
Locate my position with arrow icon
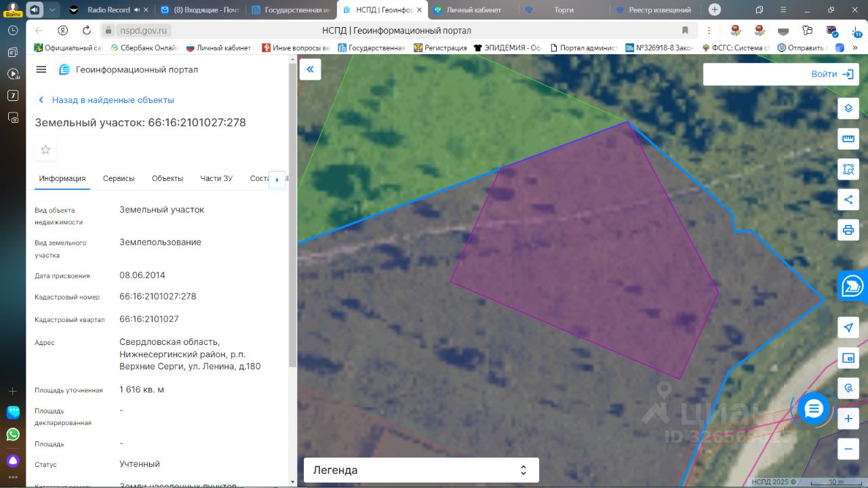pyautogui.click(x=848, y=327)
